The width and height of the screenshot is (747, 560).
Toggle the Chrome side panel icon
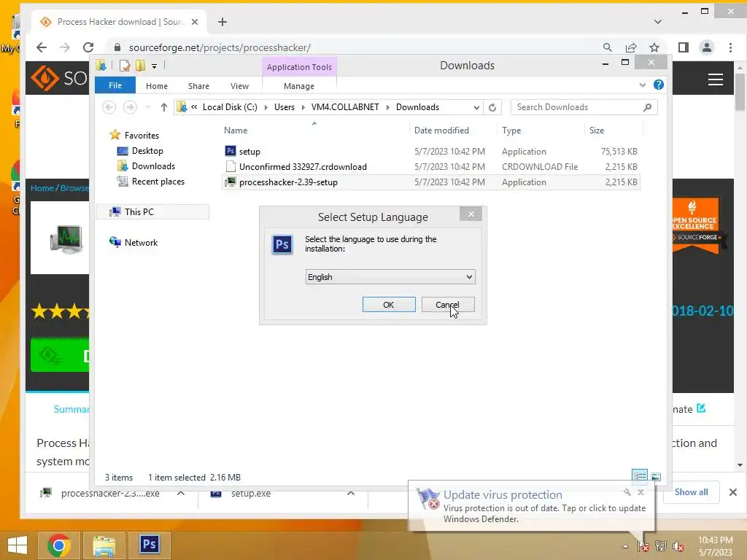click(x=683, y=47)
